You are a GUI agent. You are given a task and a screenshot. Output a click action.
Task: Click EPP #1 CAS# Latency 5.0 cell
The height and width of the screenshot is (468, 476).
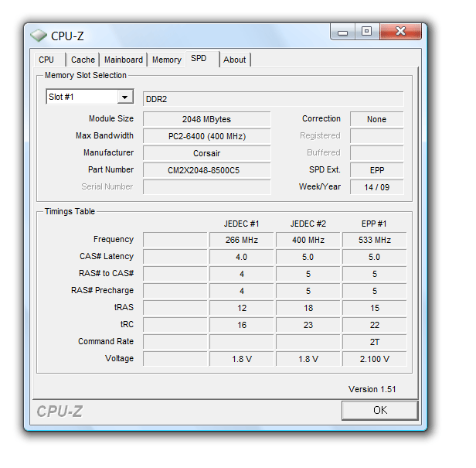click(375, 257)
